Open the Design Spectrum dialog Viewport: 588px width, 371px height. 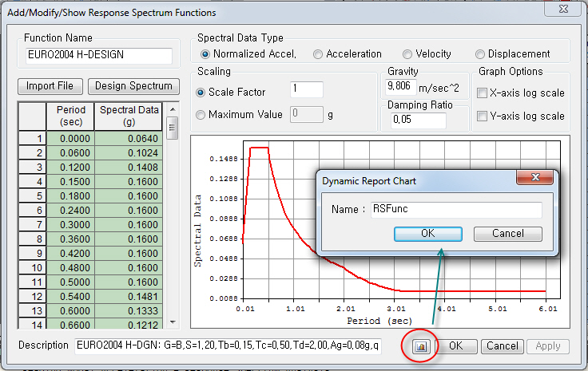(132, 85)
